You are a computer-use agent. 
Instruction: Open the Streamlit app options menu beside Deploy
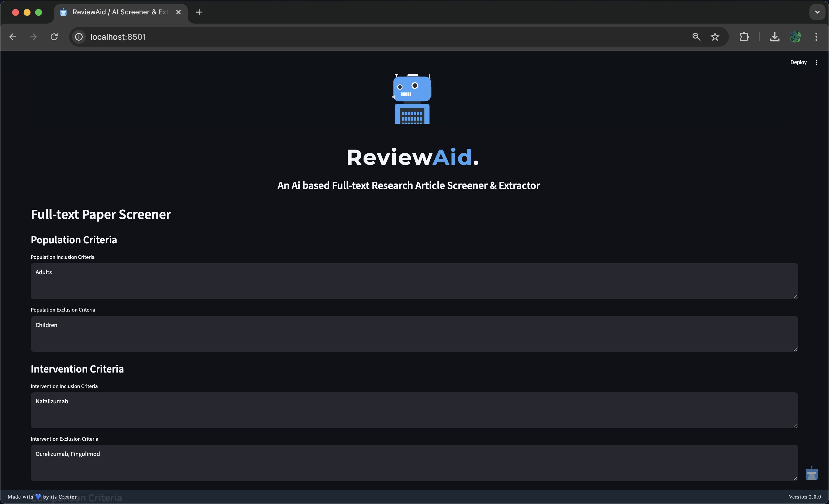coord(817,62)
